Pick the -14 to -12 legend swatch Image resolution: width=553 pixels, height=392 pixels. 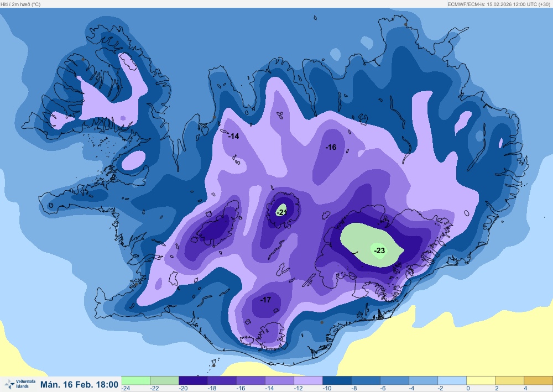pyautogui.click(x=279, y=380)
